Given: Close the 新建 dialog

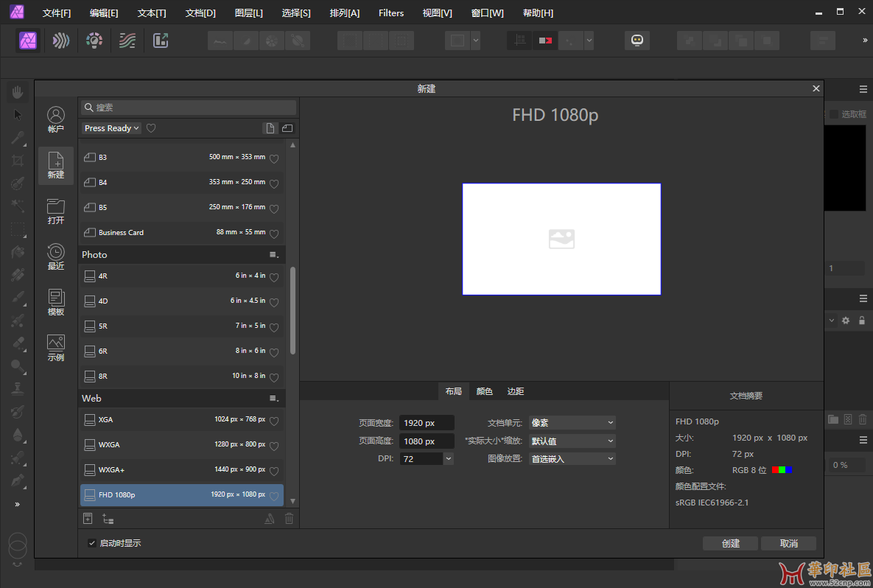Looking at the screenshot, I should 816,88.
